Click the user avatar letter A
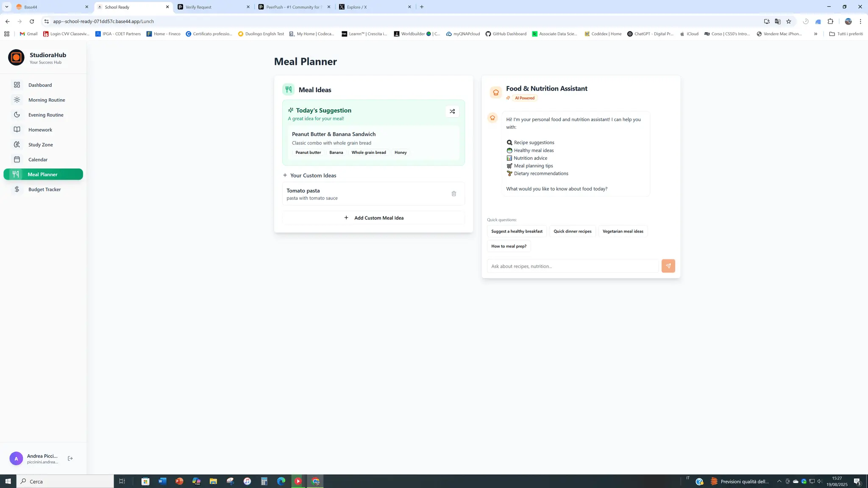This screenshot has height=488, width=868. pyautogui.click(x=16, y=458)
